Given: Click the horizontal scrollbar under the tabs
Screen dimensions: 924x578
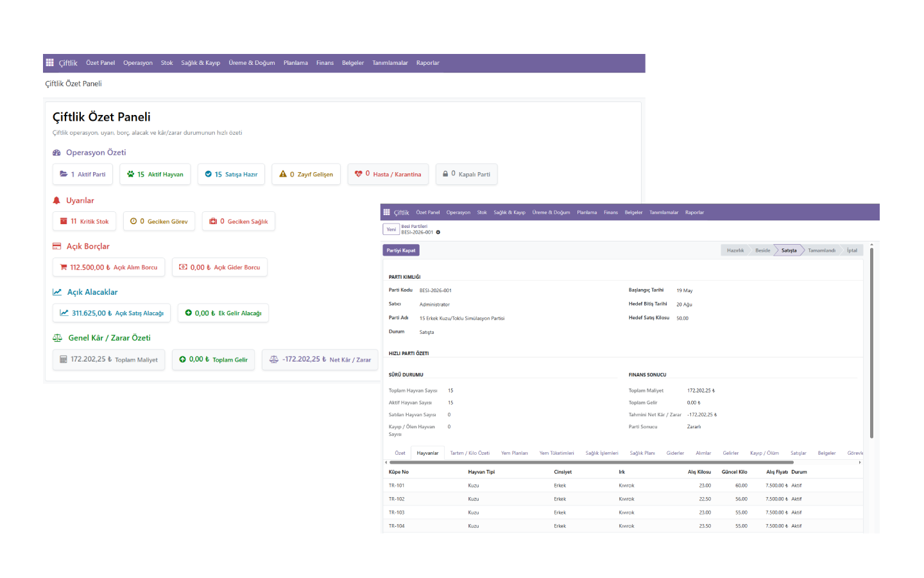Looking at the screenshot, I should tap(592, 462).
